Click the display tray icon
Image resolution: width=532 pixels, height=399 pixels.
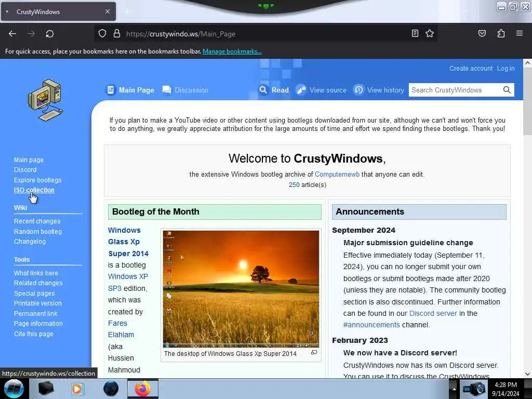point(474,389)
